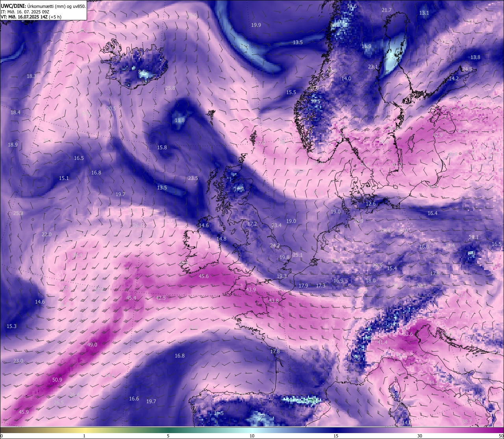Click the 17.9 value over Belgium

pyautogui.click(x=303, y=285)
